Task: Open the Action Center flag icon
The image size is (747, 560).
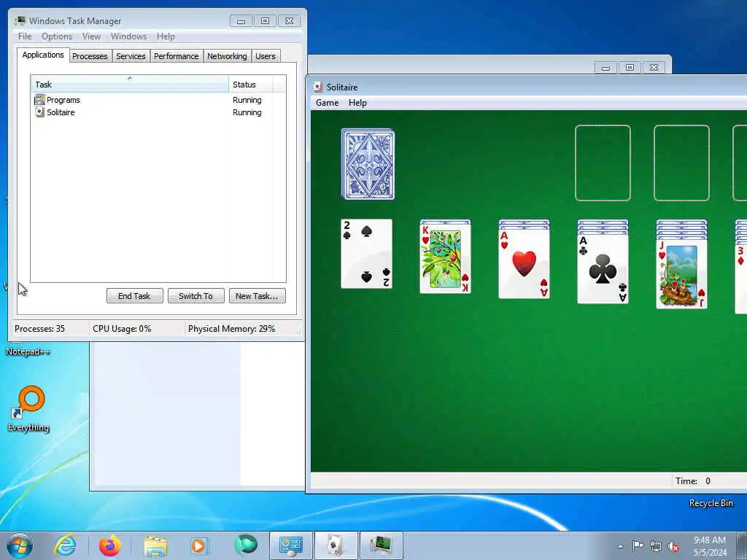Action: coord(638,545)
